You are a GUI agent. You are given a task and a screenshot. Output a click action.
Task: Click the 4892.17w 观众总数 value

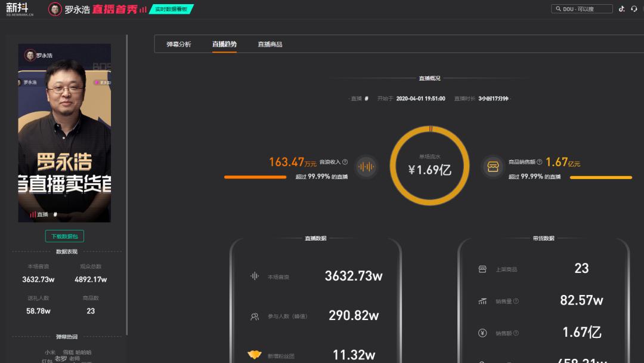[91, 279]
